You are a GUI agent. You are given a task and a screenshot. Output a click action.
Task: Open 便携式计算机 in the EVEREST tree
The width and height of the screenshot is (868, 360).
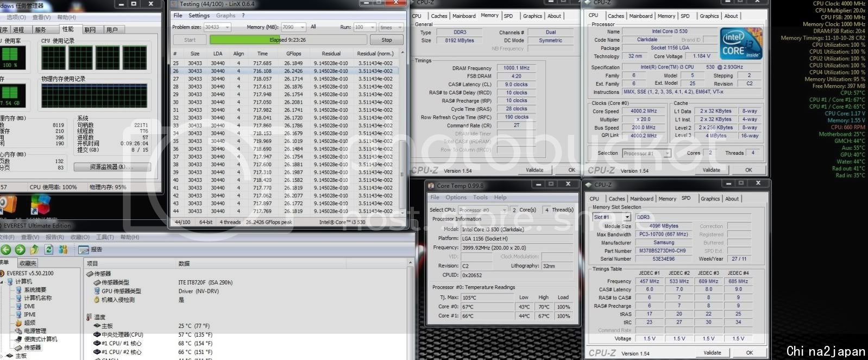pos(40,339)
